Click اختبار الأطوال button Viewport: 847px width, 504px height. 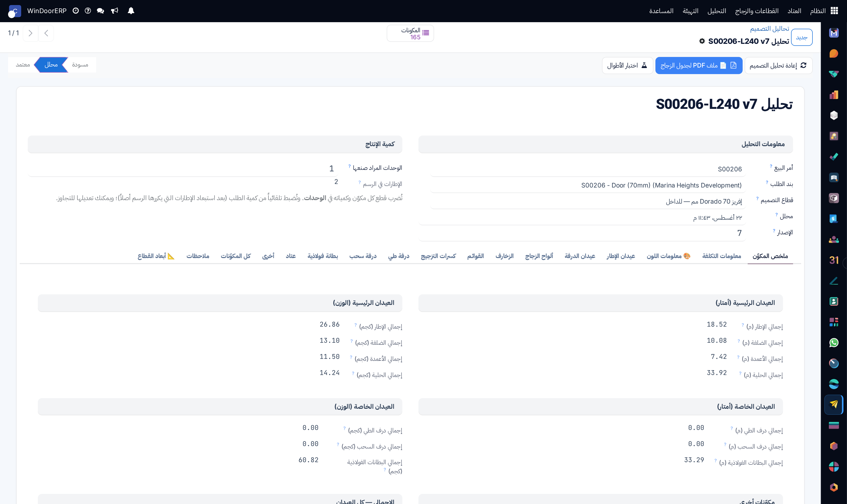pos(627,65)
